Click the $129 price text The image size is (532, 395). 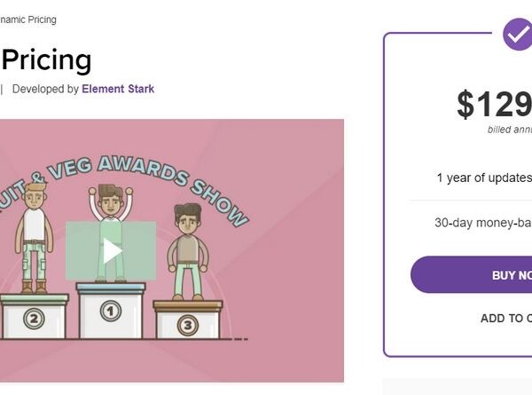tap(495, 104)
